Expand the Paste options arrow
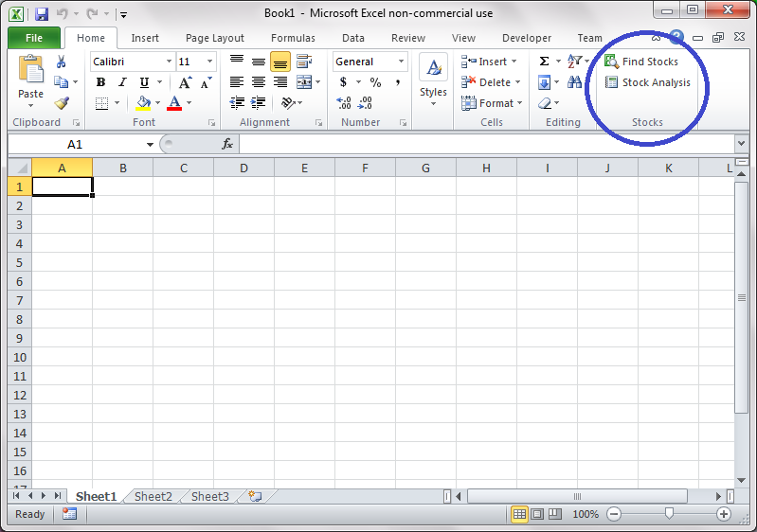 tap(30, 105)
